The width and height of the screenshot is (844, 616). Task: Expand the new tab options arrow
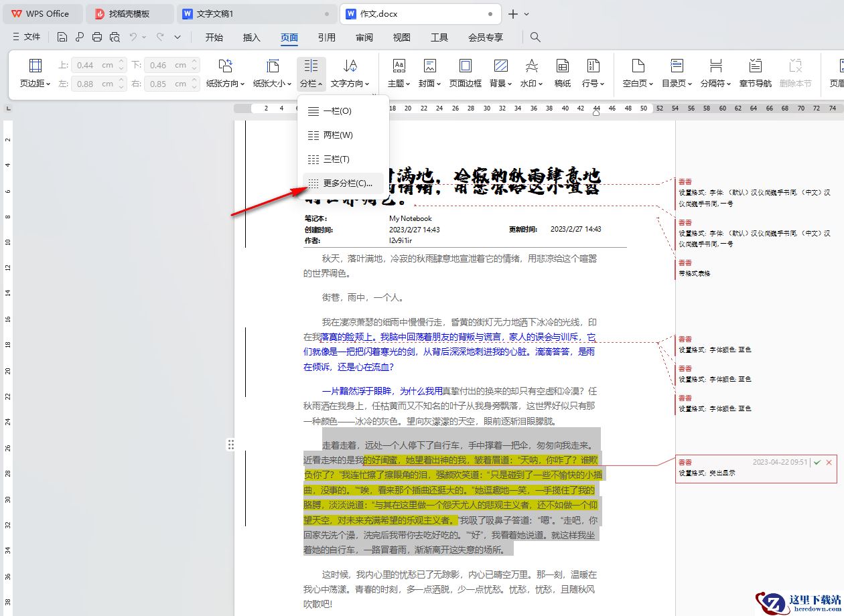527,14
